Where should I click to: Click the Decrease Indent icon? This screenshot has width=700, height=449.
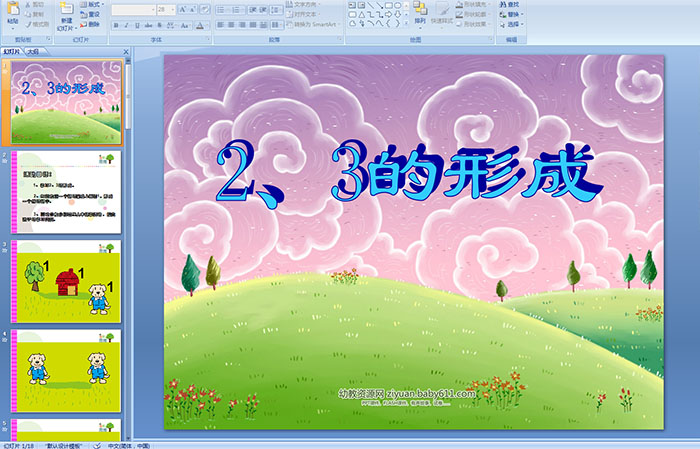tap(253, 9)
